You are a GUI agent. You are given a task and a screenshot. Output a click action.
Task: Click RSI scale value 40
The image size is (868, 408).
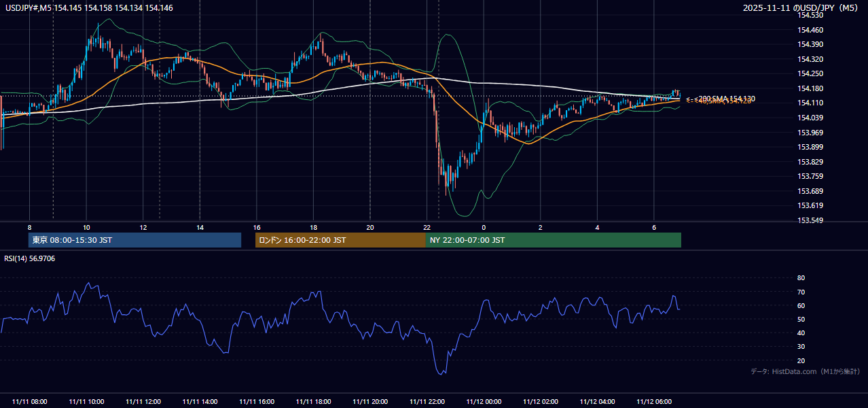tap(801, 333)
